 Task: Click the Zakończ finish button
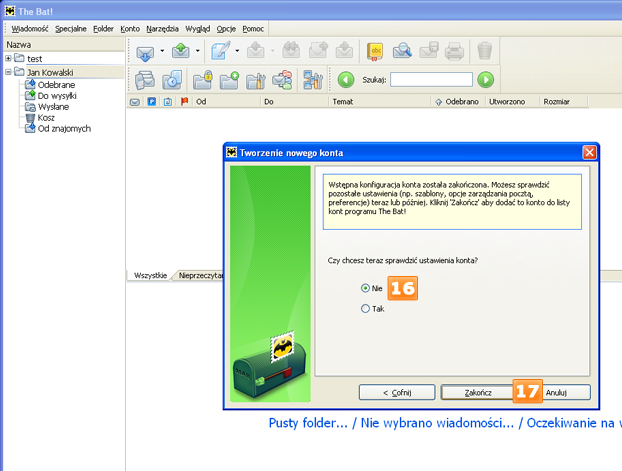(478, 392)
